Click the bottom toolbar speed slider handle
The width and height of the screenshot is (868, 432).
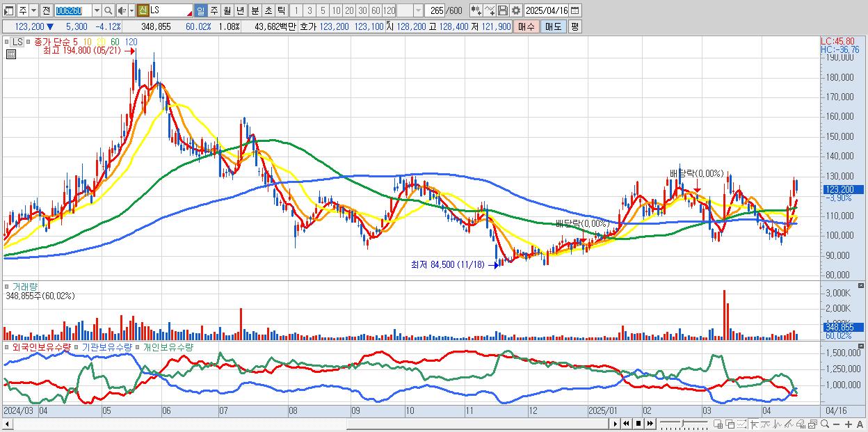click(682, 423)
